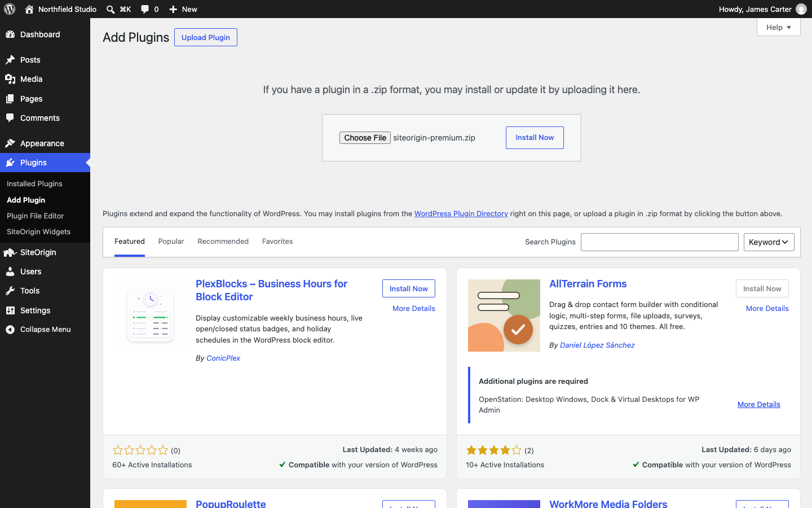Open Posts via pushpin icon
The image size is (812, 508).
click(10, 60)
